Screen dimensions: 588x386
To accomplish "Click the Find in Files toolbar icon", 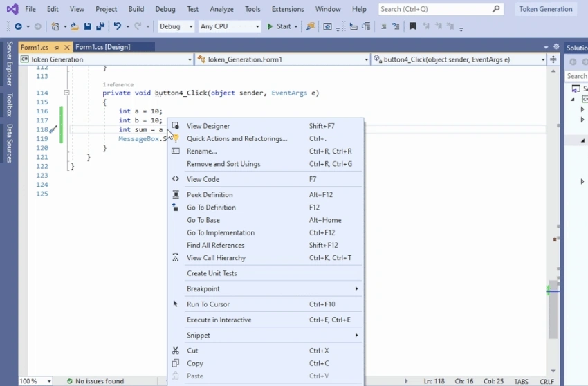I will [x=310, y=26].
